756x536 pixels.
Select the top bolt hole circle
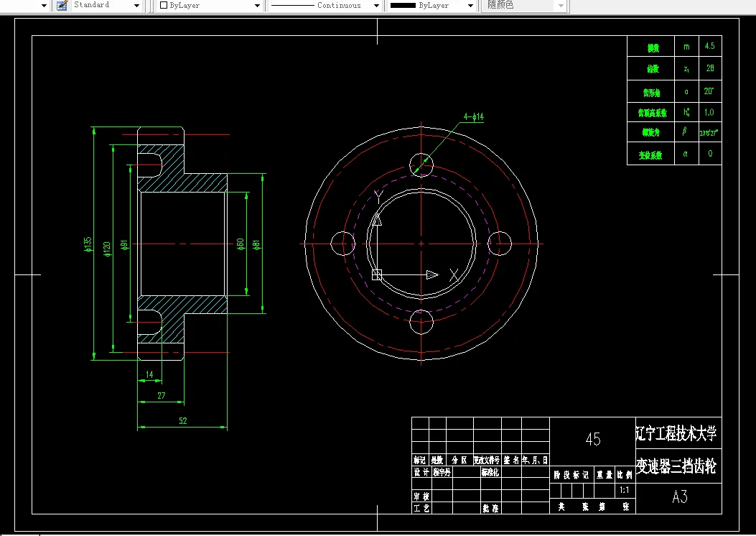[x=421, y=165]
